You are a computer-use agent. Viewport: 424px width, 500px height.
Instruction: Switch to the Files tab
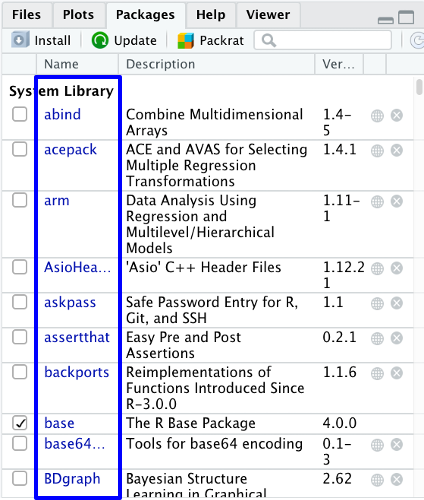(27, 15)
